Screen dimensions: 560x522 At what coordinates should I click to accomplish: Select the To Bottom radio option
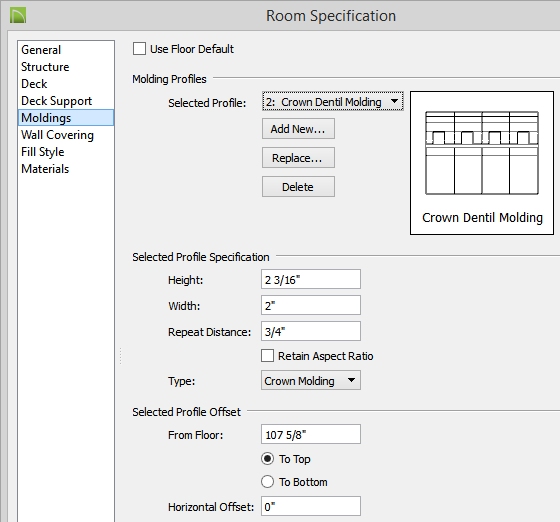point(268,482)
